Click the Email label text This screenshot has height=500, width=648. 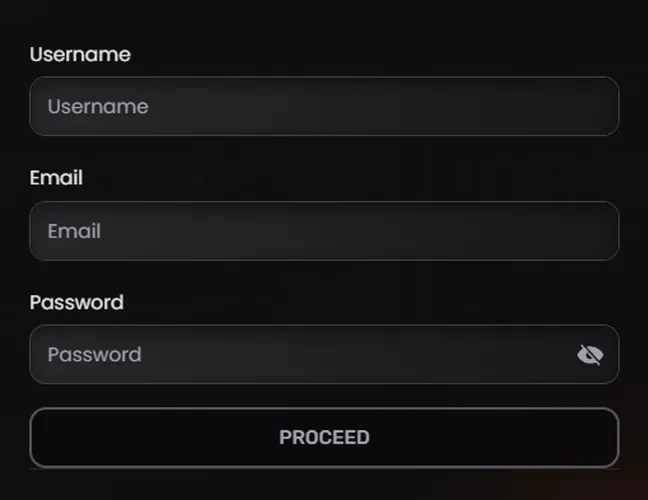tap(56, 178)
